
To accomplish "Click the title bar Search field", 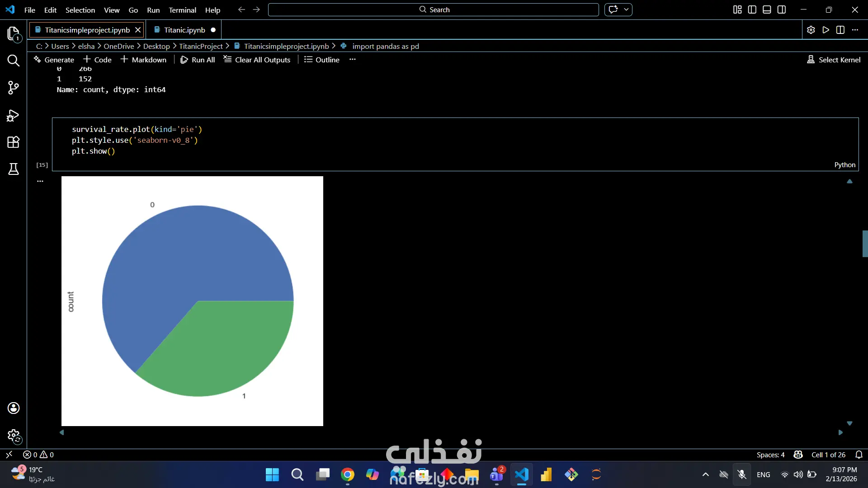I will [433, 9].
